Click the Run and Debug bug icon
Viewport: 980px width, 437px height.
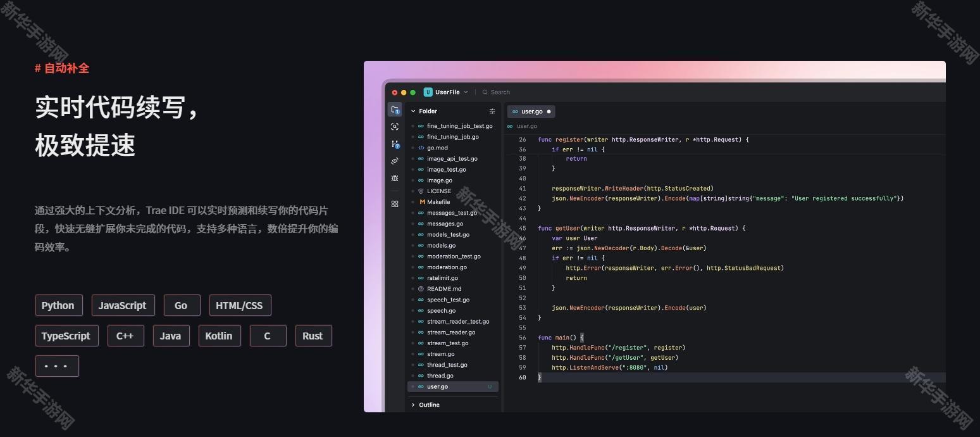tap(395, 179)
